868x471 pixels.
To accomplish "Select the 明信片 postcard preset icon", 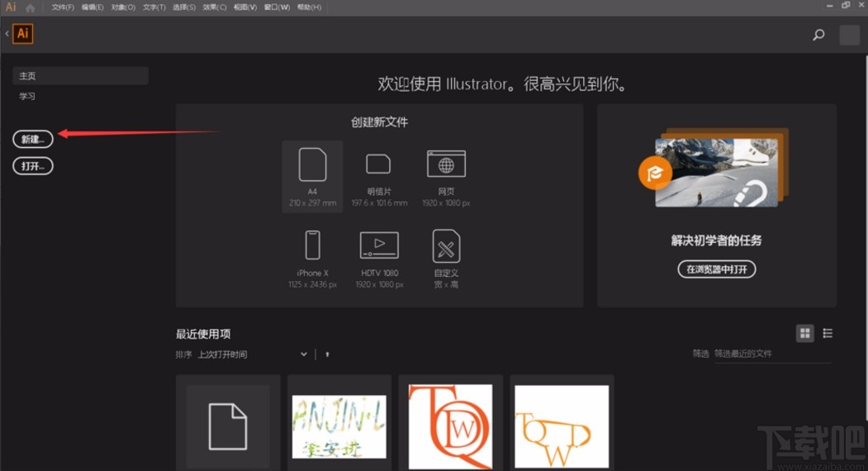I will click(x=378, y=164).
